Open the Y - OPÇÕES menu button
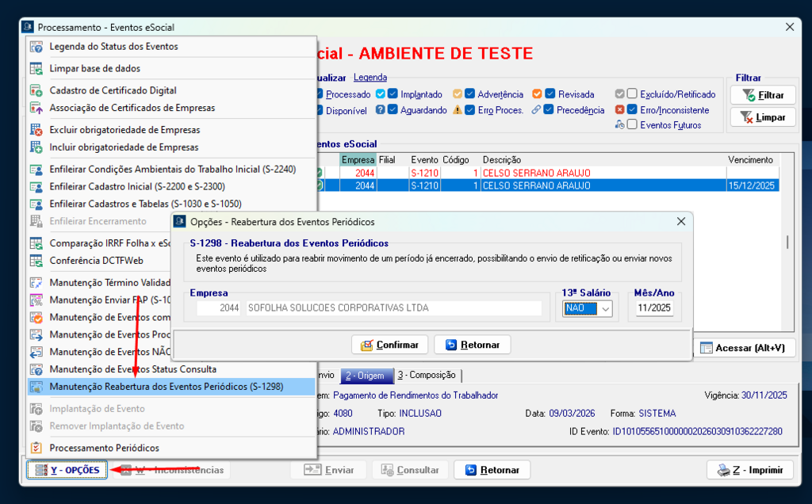Screen dimensions: 812x504 [67, 470]
